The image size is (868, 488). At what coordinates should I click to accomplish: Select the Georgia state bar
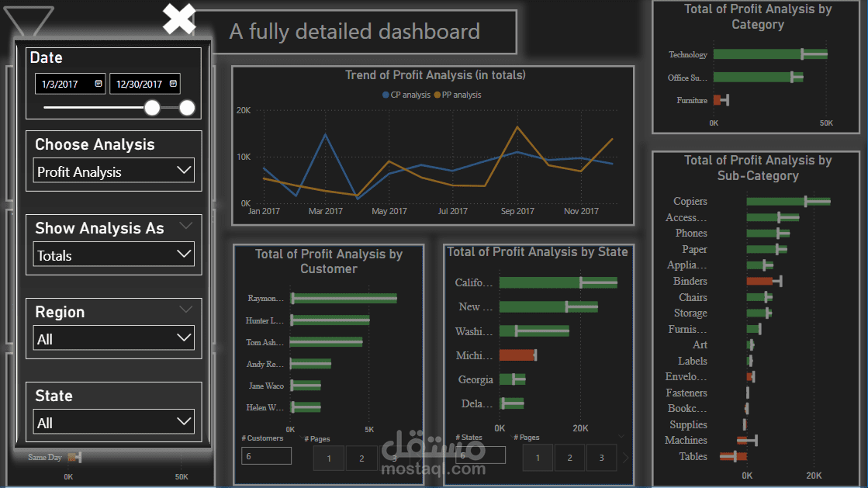pos(512,379)
